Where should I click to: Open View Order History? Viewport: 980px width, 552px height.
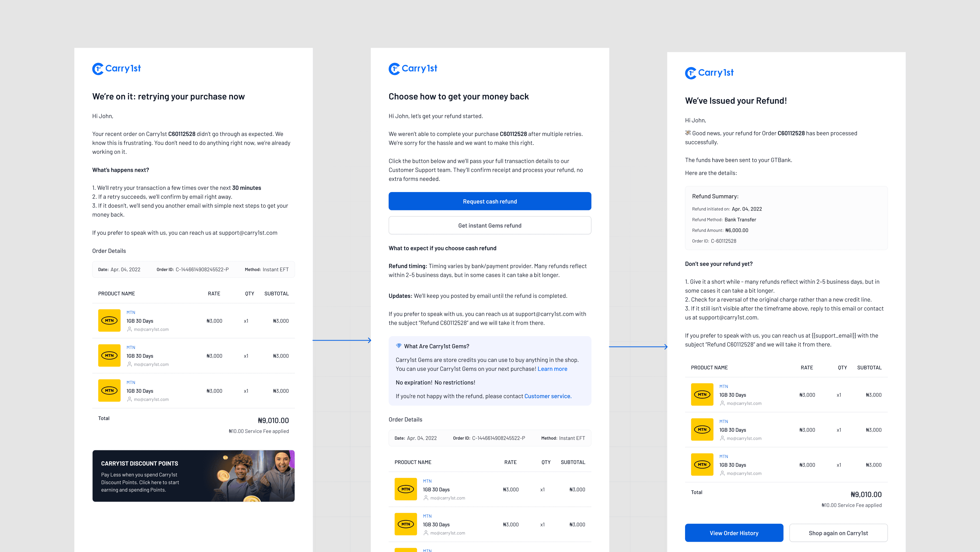pos(734,533)
